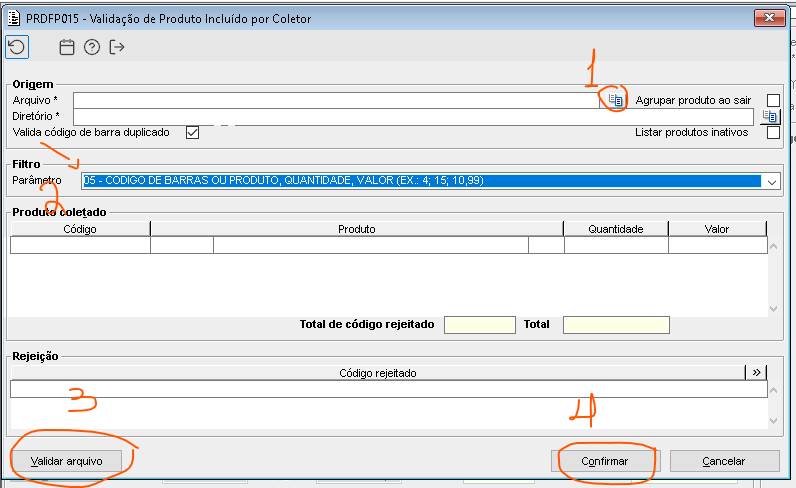Click the double-arrow icon in Rejeição header
Screen dimensions: 796x488
tap(757, 372)
